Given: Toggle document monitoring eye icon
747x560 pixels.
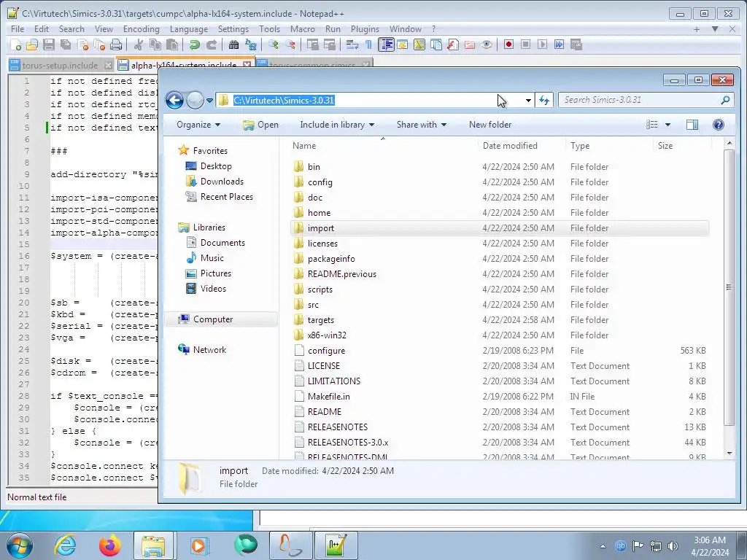Looking at the screenshot, I should tap(487, 44).
